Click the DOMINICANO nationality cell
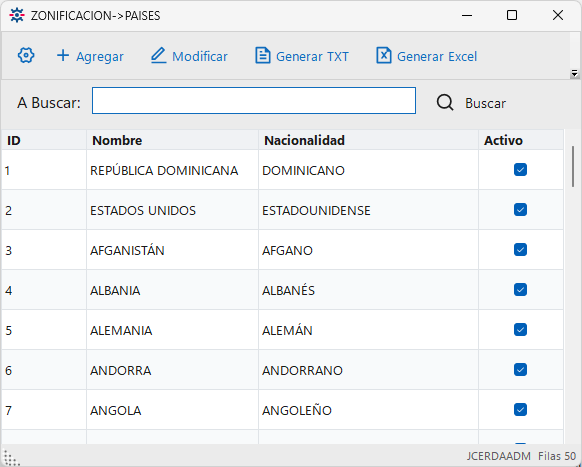 pyautogui.click(x=369, y=170)
